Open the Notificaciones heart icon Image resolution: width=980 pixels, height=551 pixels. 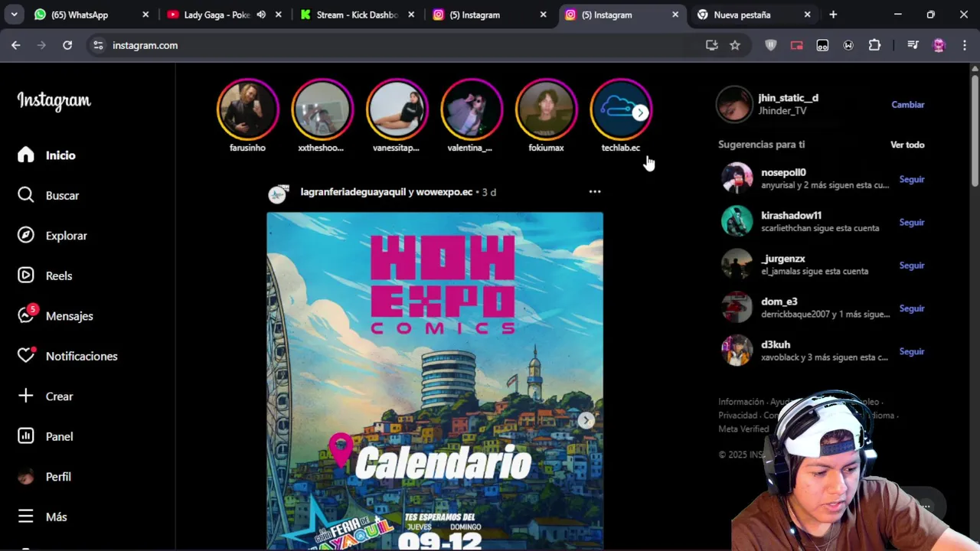pyautogui.click(x=26, y=356)
